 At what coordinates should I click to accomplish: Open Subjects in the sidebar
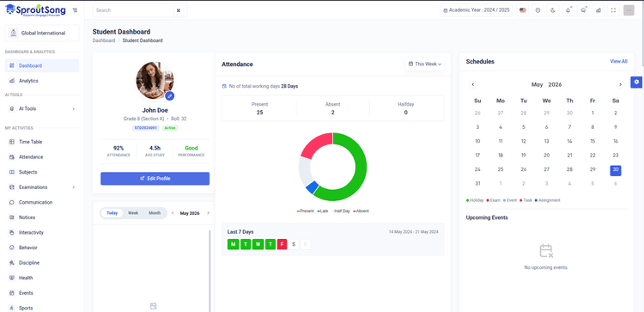pos(42,172)
